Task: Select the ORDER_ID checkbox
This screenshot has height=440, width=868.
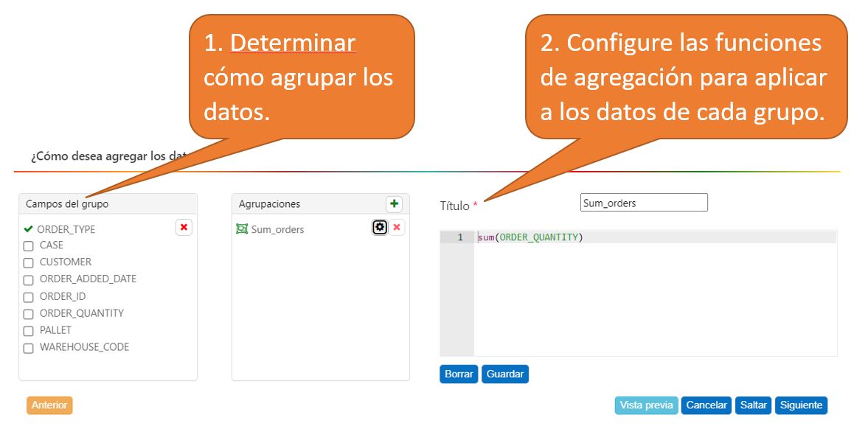Action: pyautogui.click(x=29, y=297)
